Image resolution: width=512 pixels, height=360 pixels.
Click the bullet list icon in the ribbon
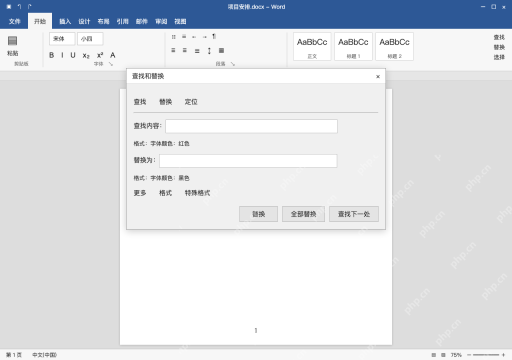point(174,37)
